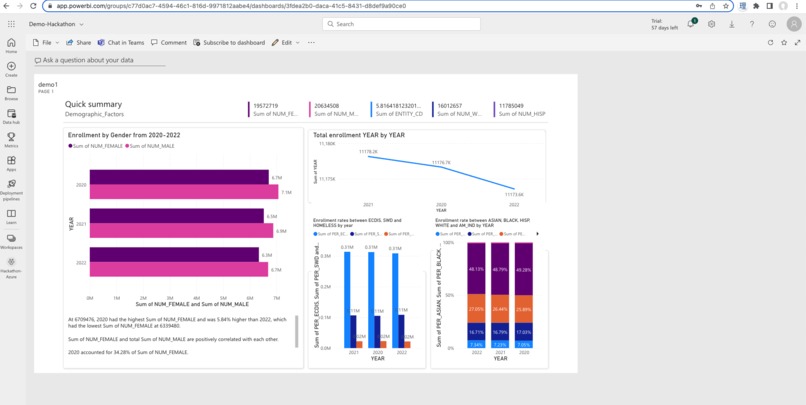Open the browser three-dot menu
This screenshot has height=405, width=806.
pos(798,6)
